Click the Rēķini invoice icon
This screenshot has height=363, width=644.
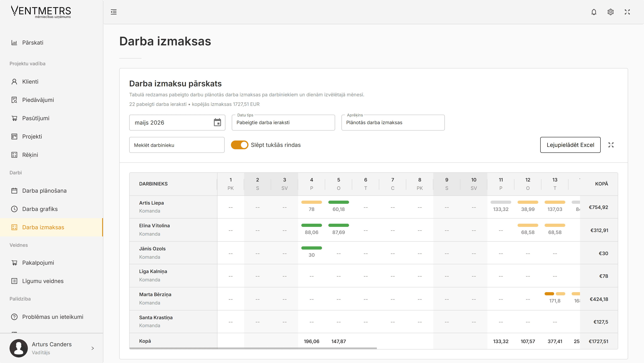pos(14,155)
